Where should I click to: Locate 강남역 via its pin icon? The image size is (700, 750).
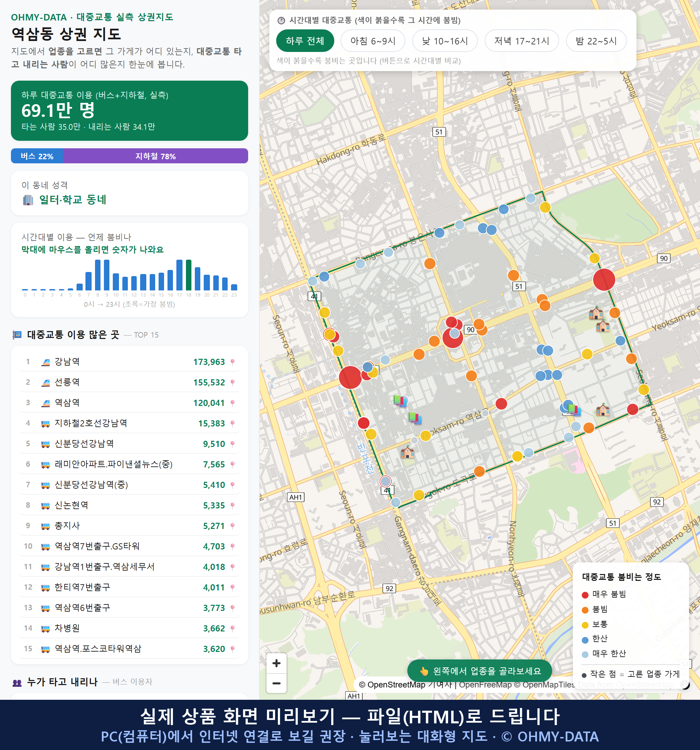[232, 362]
